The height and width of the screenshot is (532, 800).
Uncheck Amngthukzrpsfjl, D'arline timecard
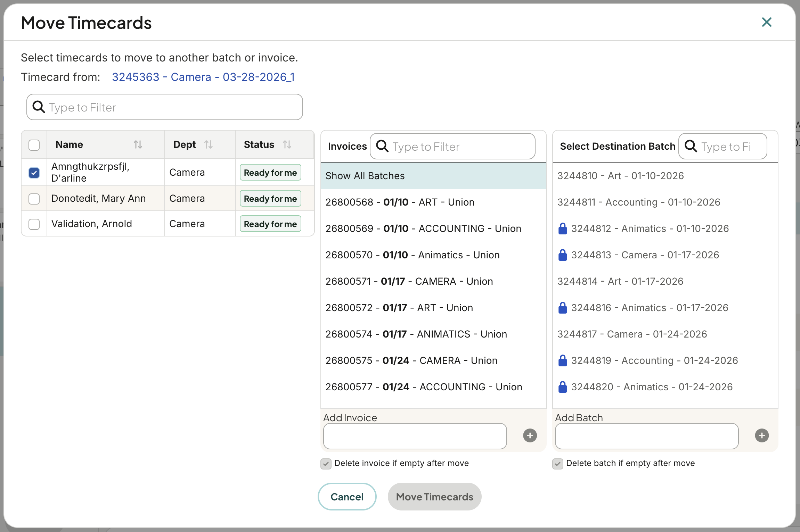point(34,173)
